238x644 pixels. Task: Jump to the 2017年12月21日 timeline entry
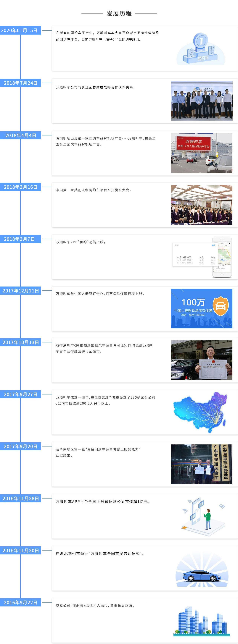click(20, 291)
